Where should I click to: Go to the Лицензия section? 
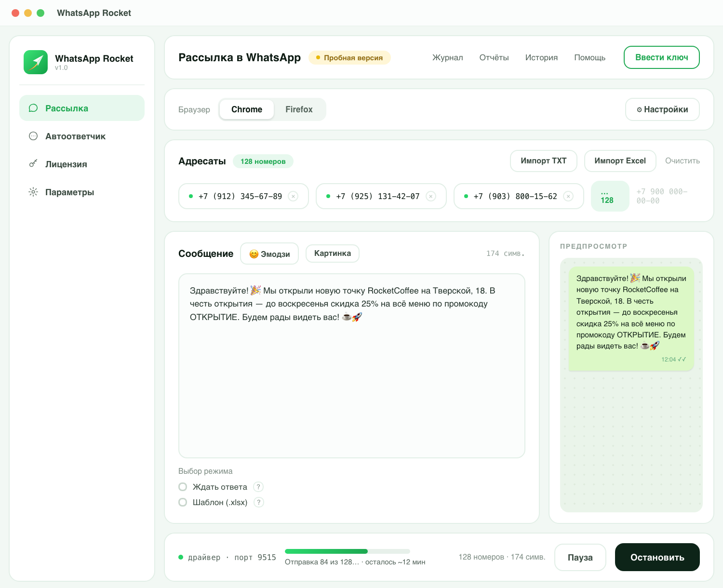pyautogui.click(x=82, y=164)
